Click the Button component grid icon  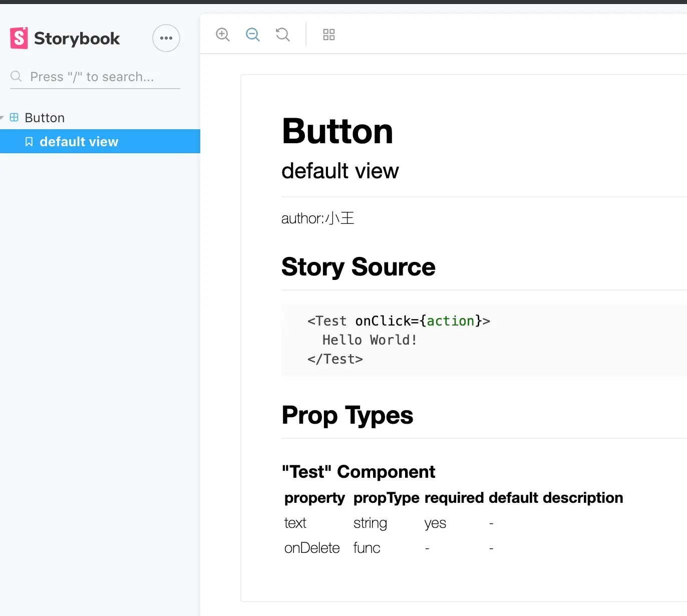tap(14, 117)
